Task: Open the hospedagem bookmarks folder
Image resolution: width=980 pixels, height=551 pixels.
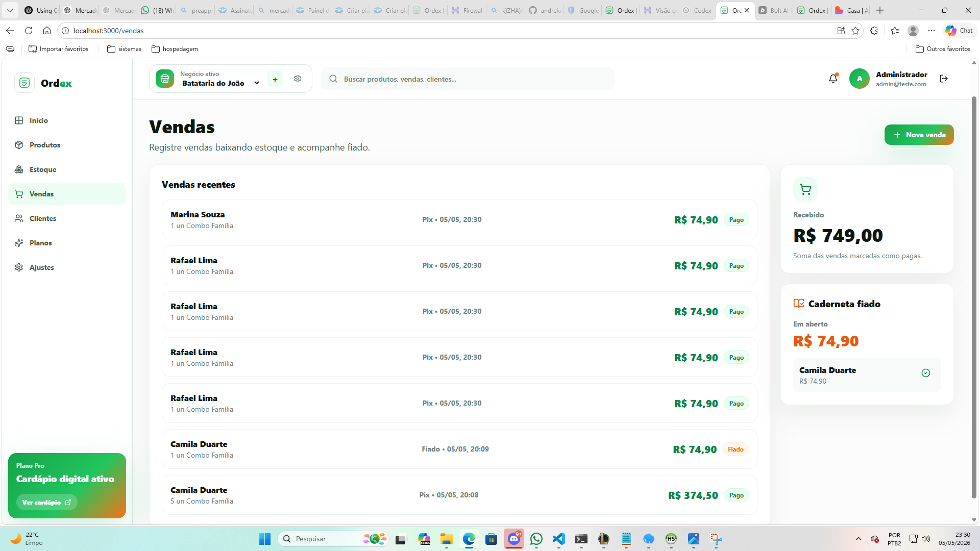Action: click(175, 49)
